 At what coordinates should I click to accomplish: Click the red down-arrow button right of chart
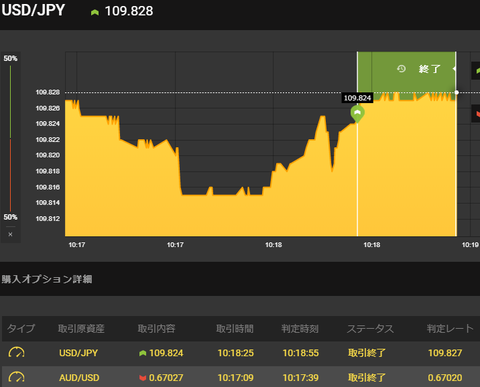pos(476,114)
